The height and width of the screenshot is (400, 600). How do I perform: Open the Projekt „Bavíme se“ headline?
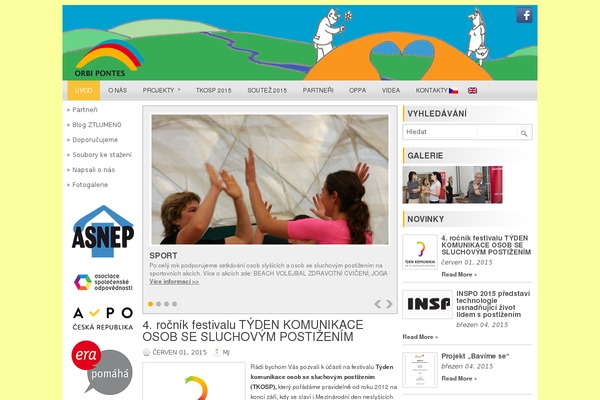pyautogui.click(x=475, y=356)
